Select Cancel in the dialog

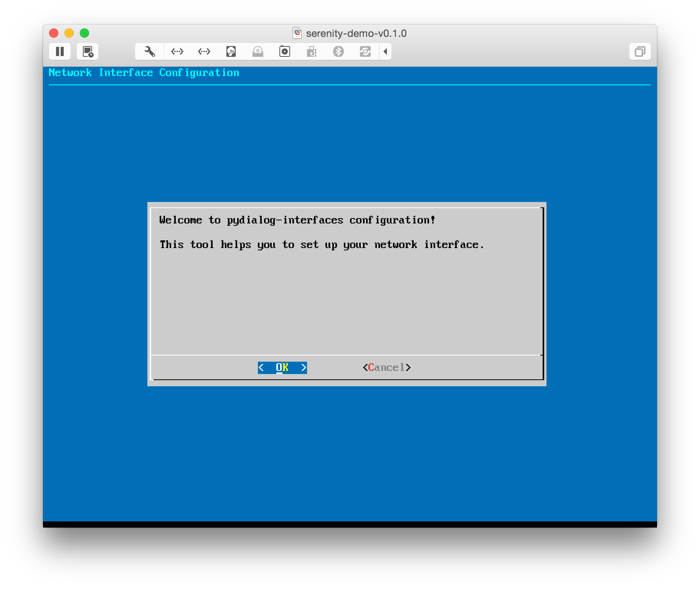[x=387, y=367]
